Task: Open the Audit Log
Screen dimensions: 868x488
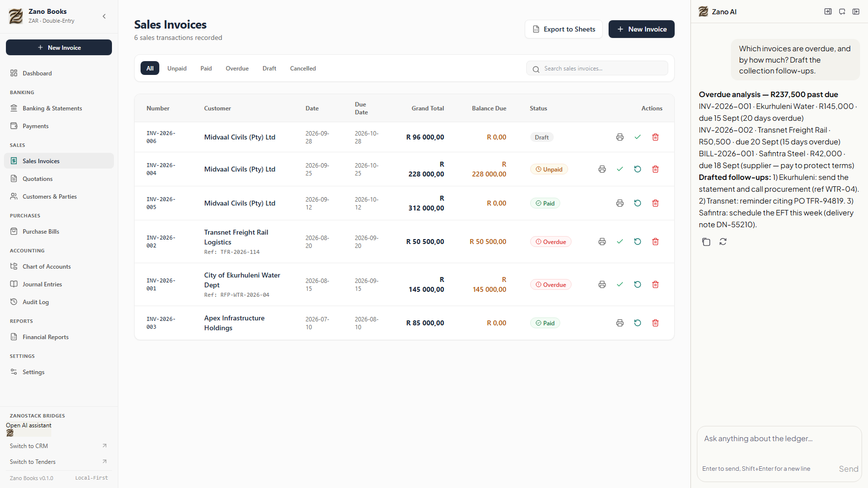Action: click(59, 302)
